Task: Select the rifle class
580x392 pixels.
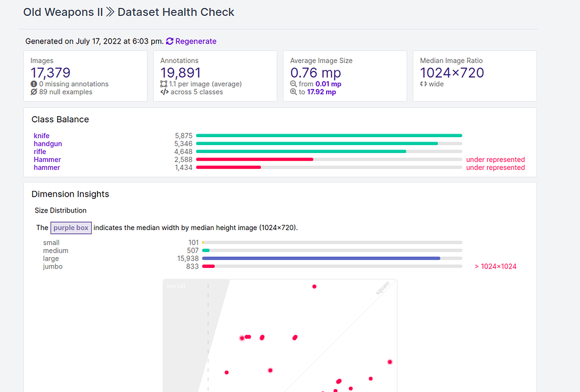Action: [40, 152]
